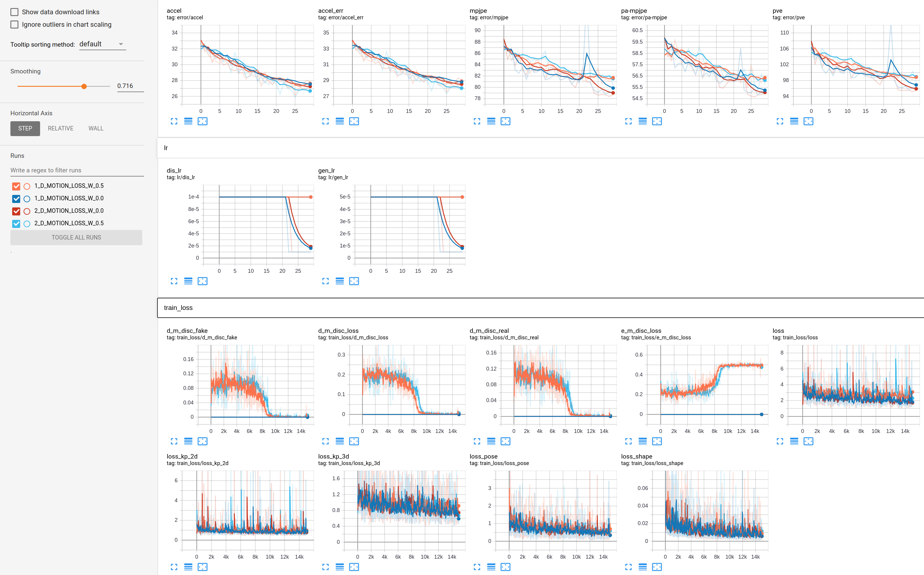Toggle log scale on loss_shape chart
This screenshot has height=575, width=924.
[x=642, y=567]
